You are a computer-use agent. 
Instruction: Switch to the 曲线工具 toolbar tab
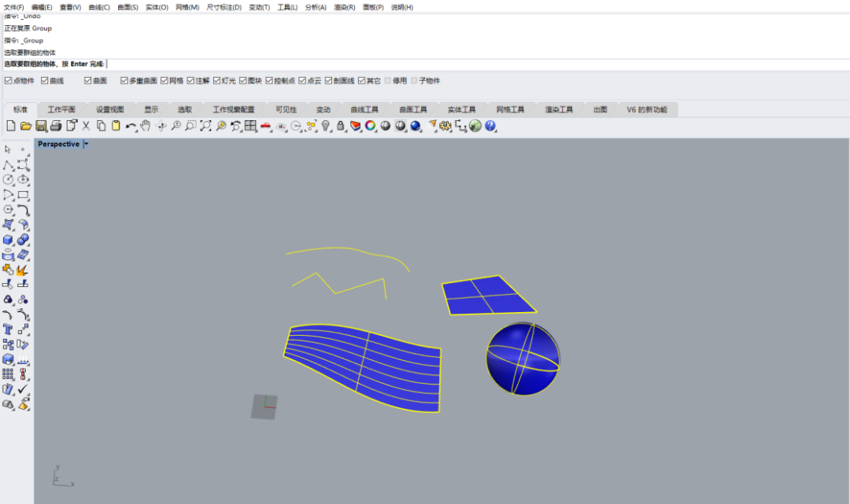[x=364, y=110]
